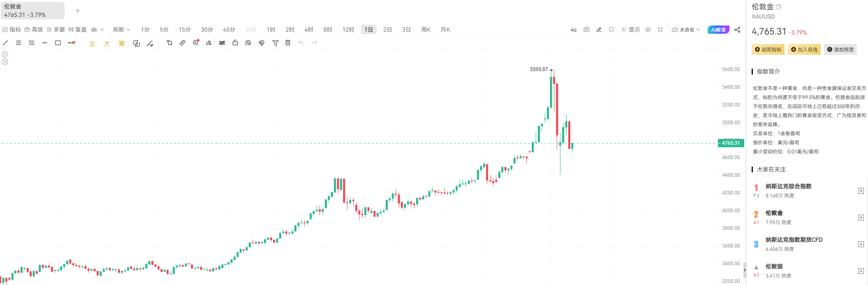
Task: Select the ruler measurement tool
Action: pyautogui.click(x=183, y=43)
